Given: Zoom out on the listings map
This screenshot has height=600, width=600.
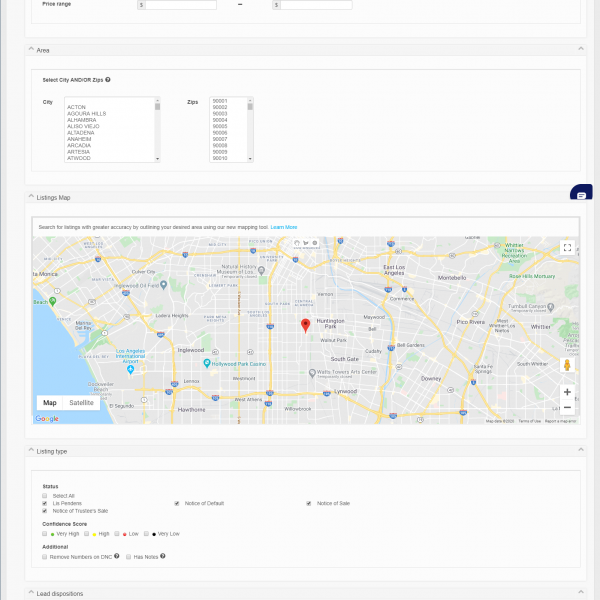Looking at the screenshot, I should [x=567, y=407].
